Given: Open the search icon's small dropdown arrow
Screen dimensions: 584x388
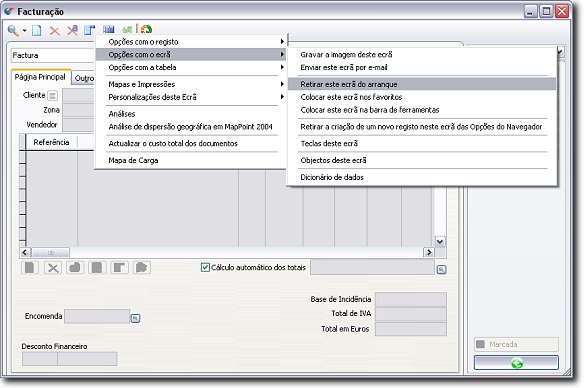Looking at the screenshot, I should 24,31.
